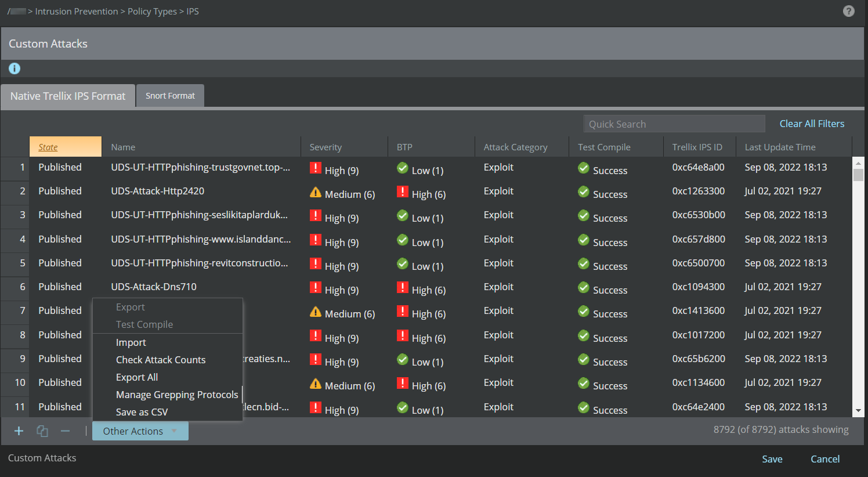Select the Native Trellix IPS Format tab
The image size is (868, 477).
point(68,96)
